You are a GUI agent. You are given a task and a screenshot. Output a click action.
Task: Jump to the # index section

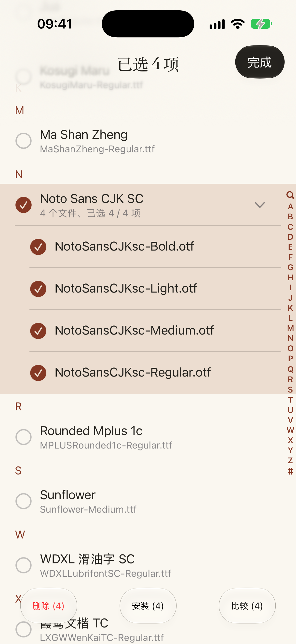point(290,471)
